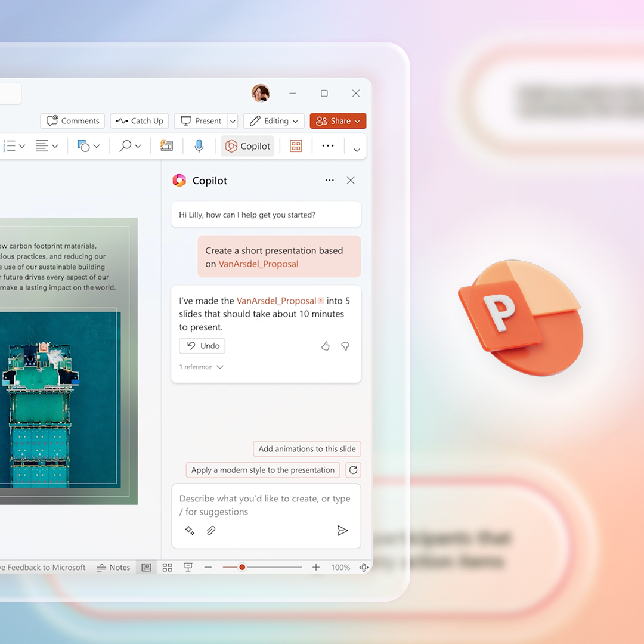Zoom out with the minus button
Image resolution: width=644 pixels, height=644 pixels.
click(208, 567)
